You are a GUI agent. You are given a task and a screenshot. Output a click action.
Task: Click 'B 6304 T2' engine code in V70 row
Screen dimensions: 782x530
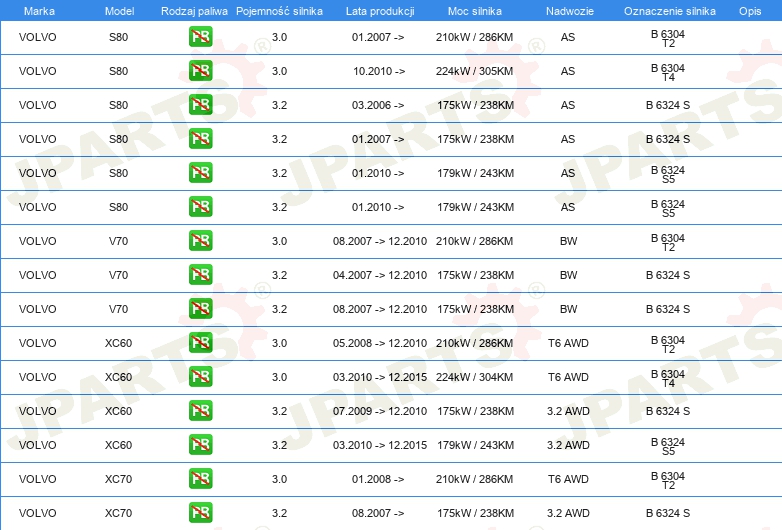pyautogui.click(x=668, y=242)
